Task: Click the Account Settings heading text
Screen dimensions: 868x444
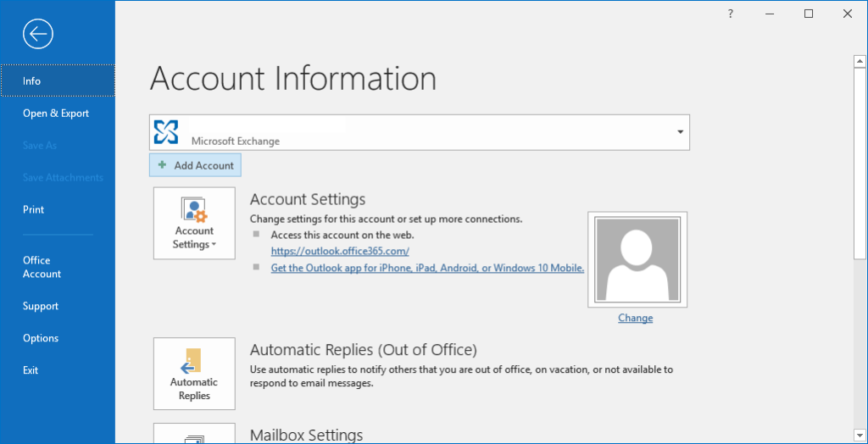Action: [x=308, y=199]
